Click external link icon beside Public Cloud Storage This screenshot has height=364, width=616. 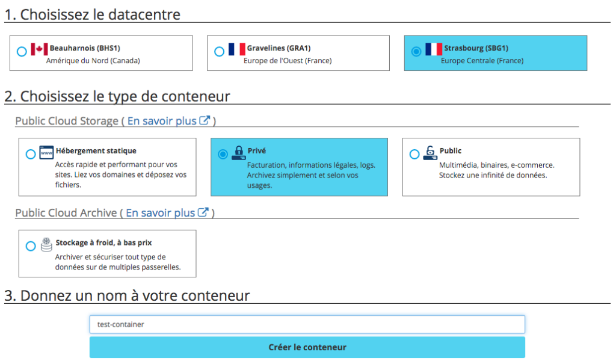coord(205,121)
